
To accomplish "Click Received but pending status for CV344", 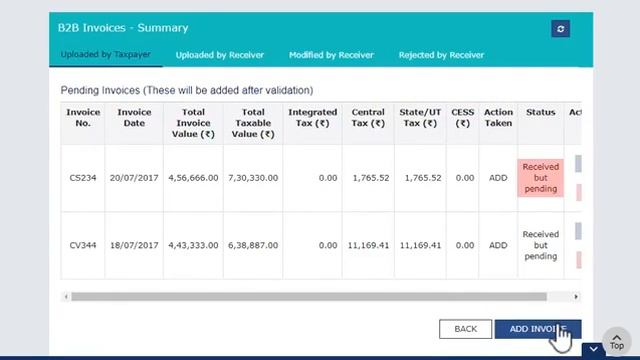I will pyautogui.click(x=540, y=245).
